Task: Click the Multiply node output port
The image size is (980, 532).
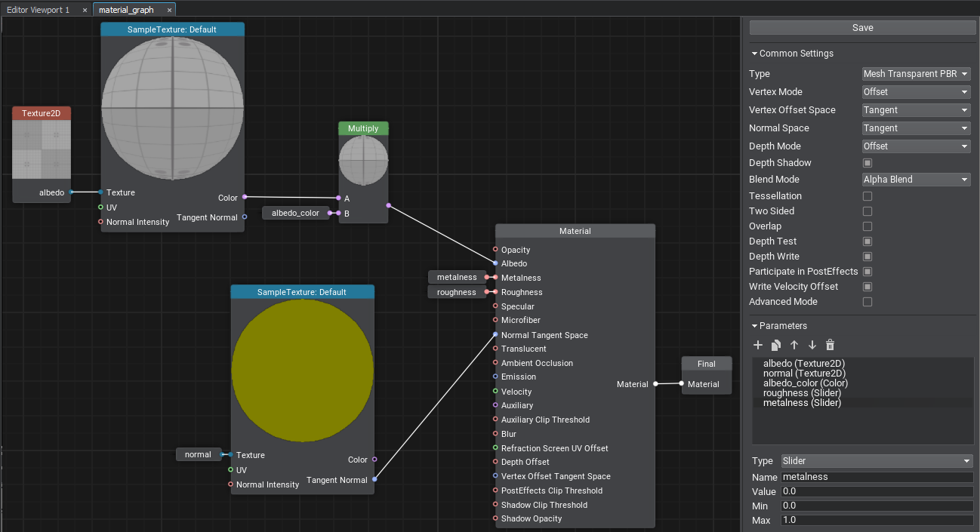Action: (x=388, y=205)
